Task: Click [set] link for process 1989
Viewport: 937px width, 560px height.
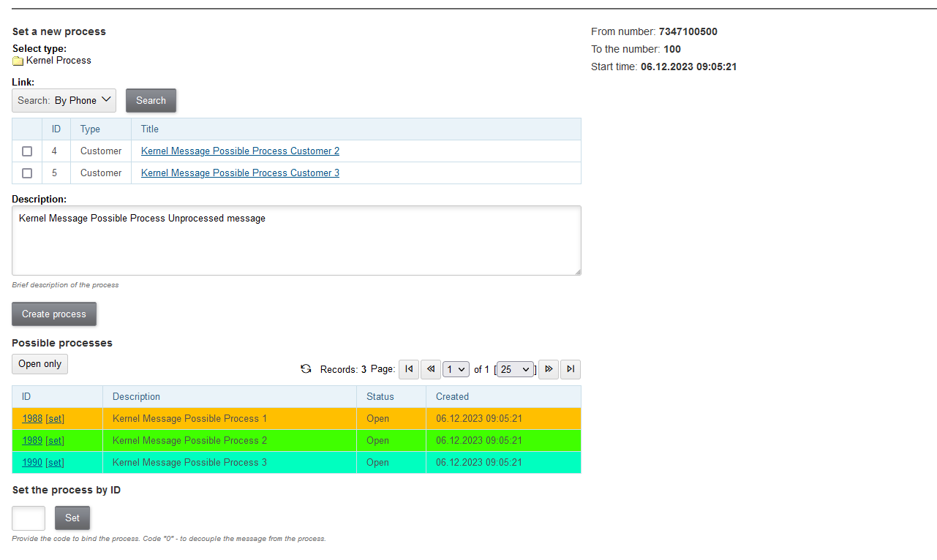Action: [55, 441]
